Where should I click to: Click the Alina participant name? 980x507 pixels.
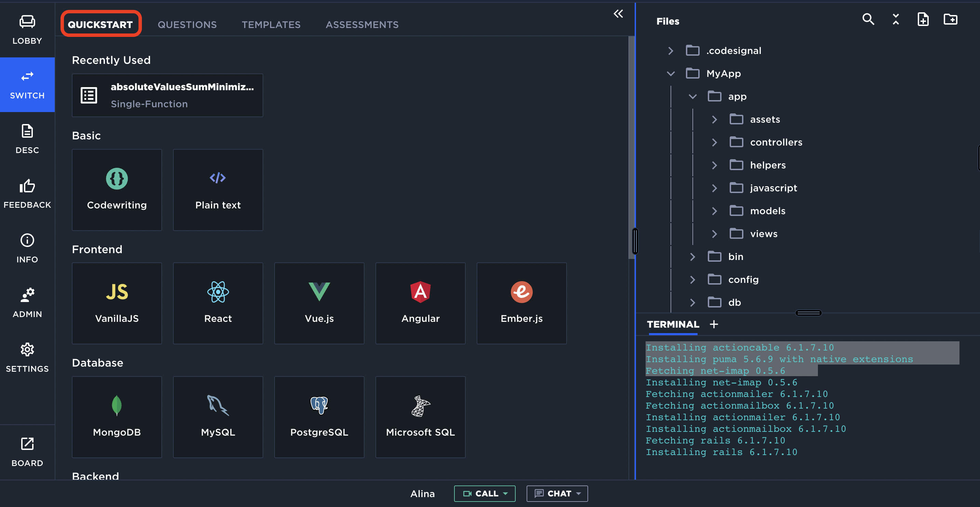pyautogui.click(x=422, y=493)
